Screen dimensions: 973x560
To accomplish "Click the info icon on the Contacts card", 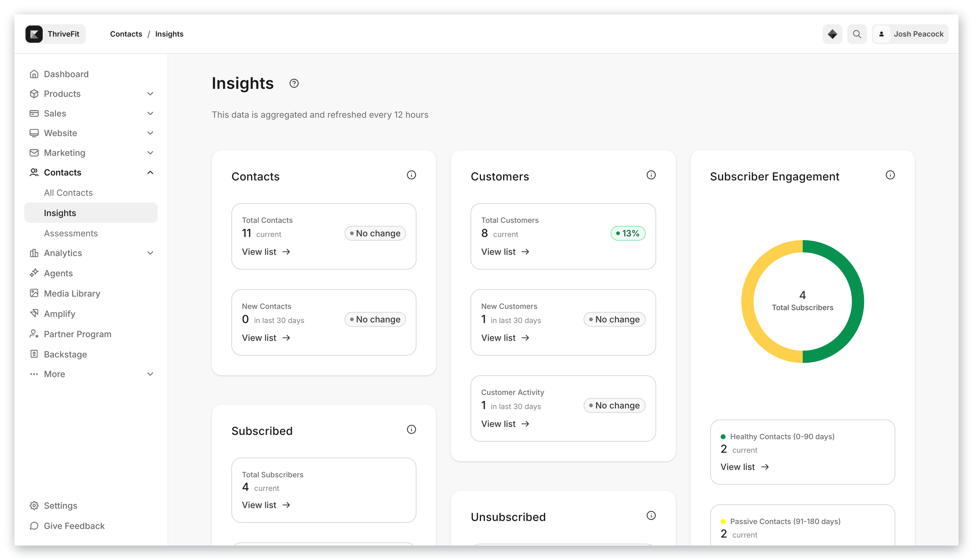I will point(411,175).
